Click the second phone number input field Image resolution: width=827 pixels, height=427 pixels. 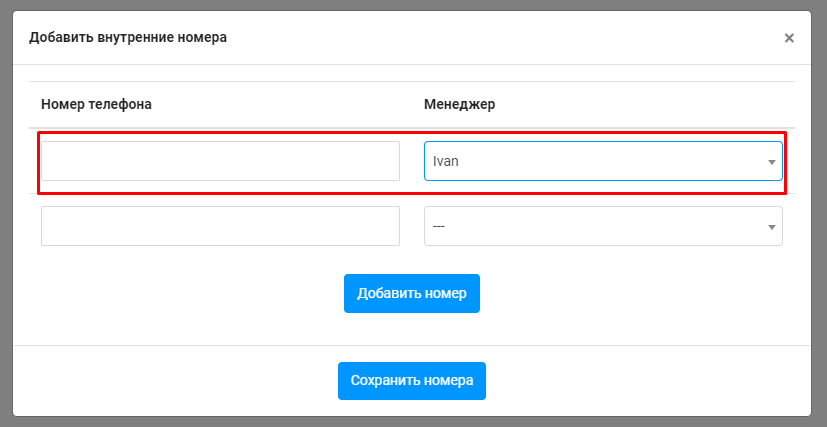[220, 226]
